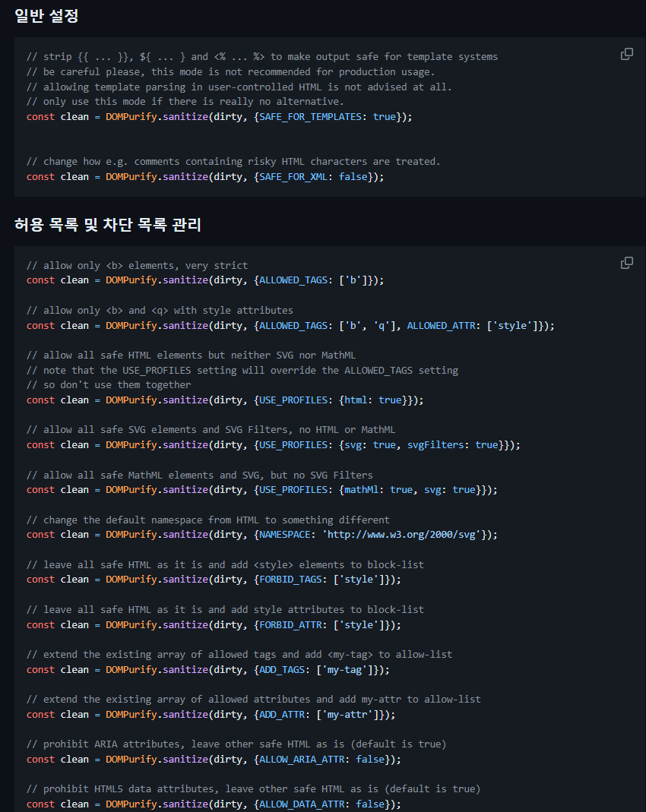Click comment about <style> elements to block-list
The image size is (646, 812).
point(225,565)
